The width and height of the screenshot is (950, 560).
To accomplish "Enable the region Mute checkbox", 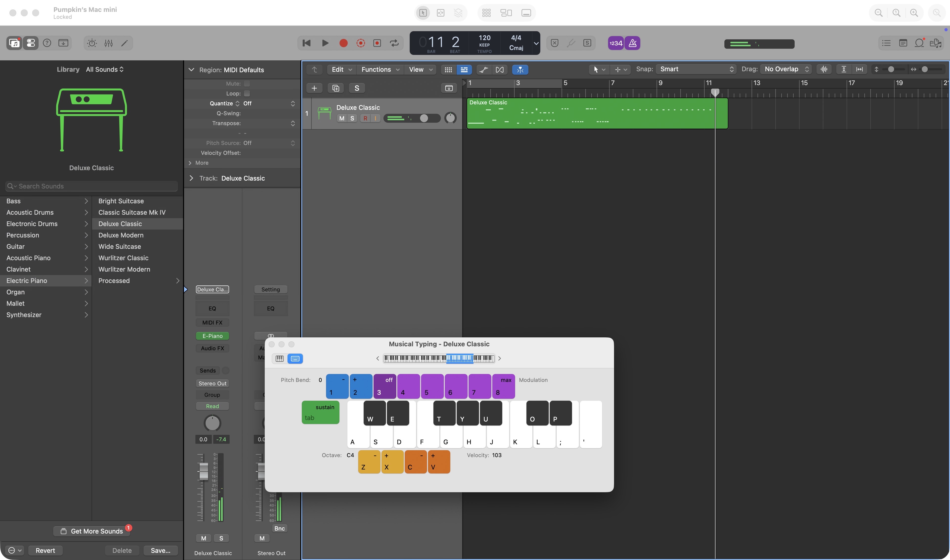I will pyautogui.click(x=247, y=84).
